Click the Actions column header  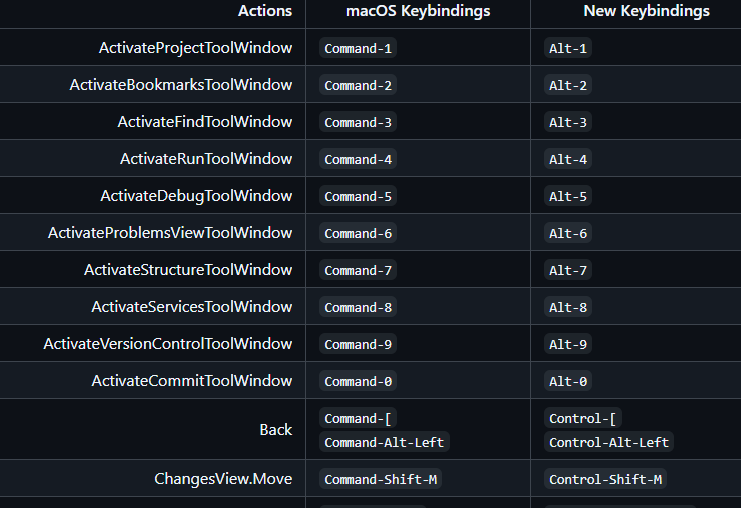coord(265,11)
